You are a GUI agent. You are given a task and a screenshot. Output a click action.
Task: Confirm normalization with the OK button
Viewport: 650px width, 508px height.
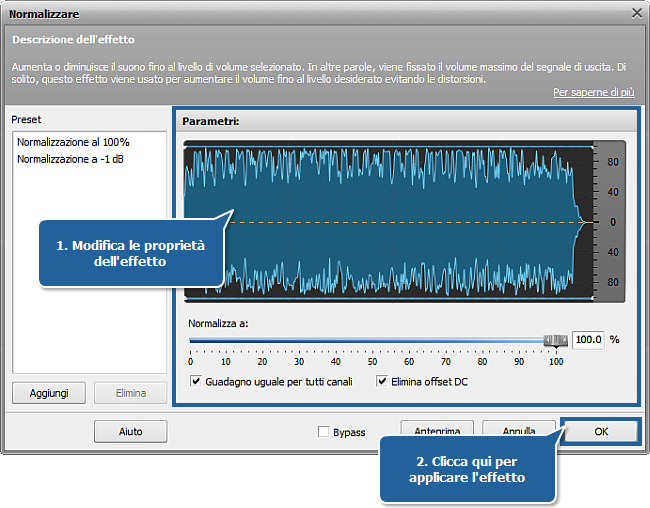[x=600, y=431]
